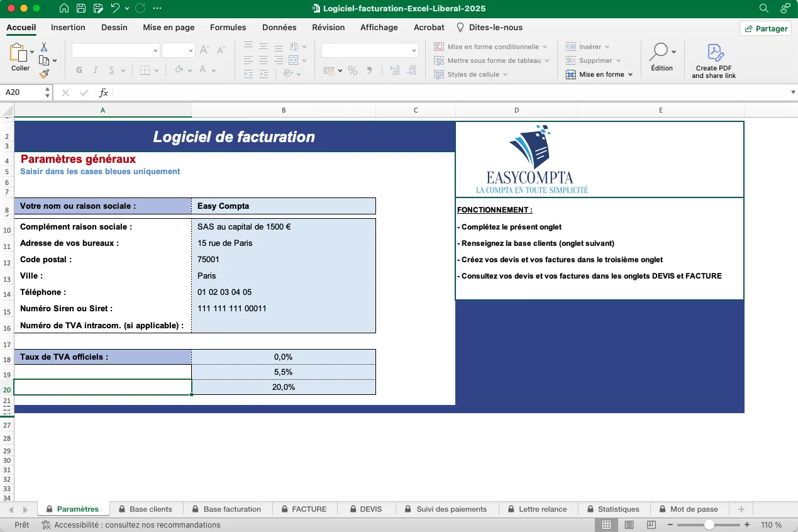This screenshot has width=798, height=532.
Task: Click the accessibility recommendations status text
Action: 137,525
